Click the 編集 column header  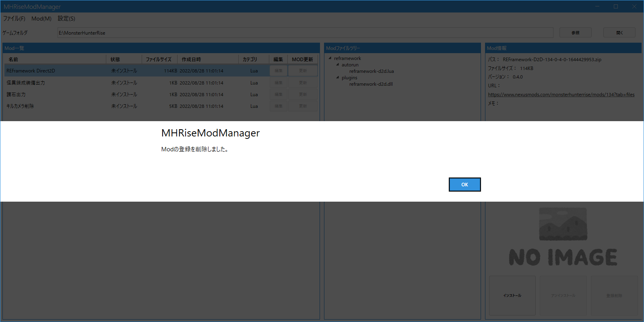(278, 59)
